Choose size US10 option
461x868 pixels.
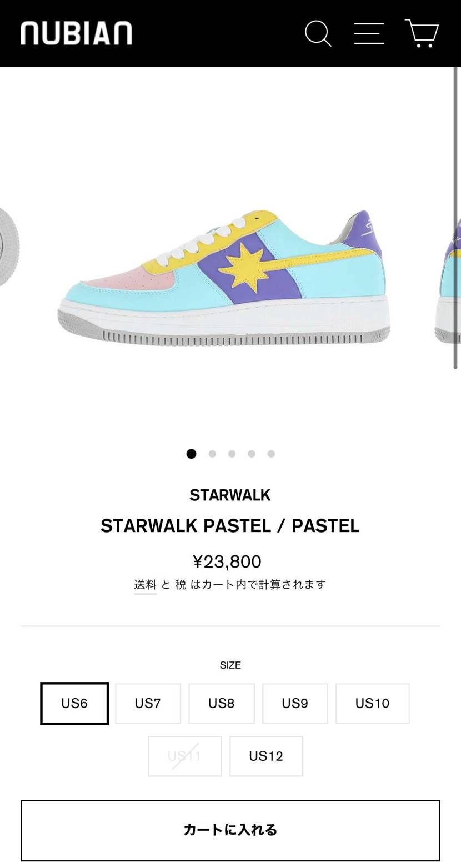[x=373, y=703]
